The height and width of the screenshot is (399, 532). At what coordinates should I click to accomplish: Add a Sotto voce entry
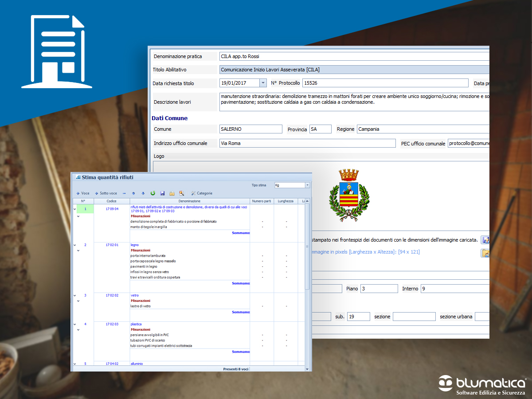[106, 193]
